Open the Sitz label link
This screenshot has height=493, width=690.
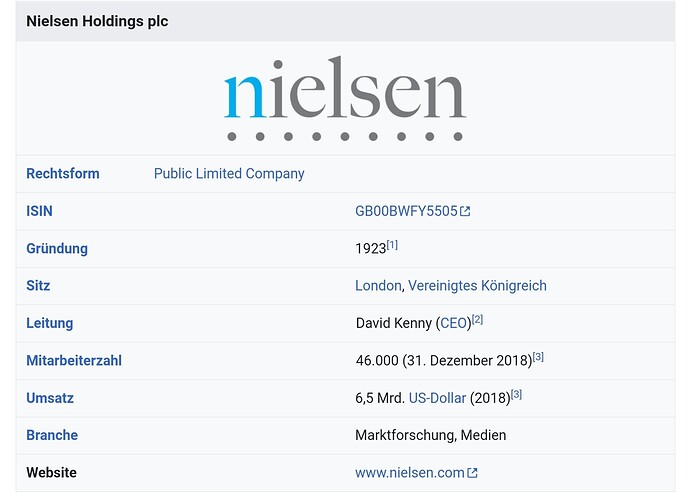(38, 286)
